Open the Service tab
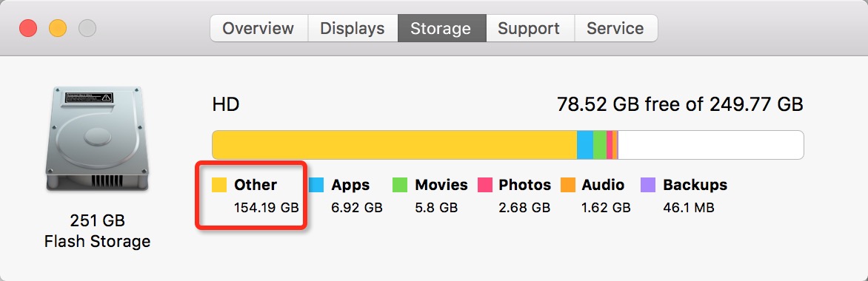This screenshot has height=281, width=868. (x=615, y=28)
